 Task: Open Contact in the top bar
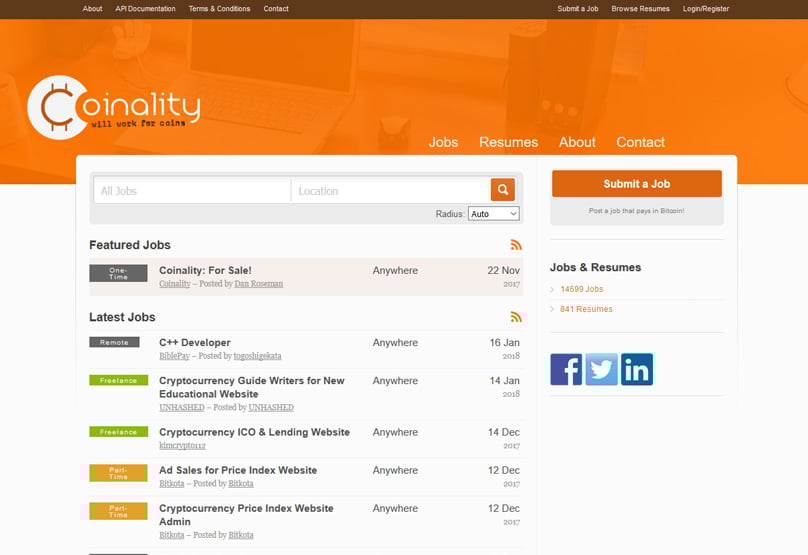point(276,9)
